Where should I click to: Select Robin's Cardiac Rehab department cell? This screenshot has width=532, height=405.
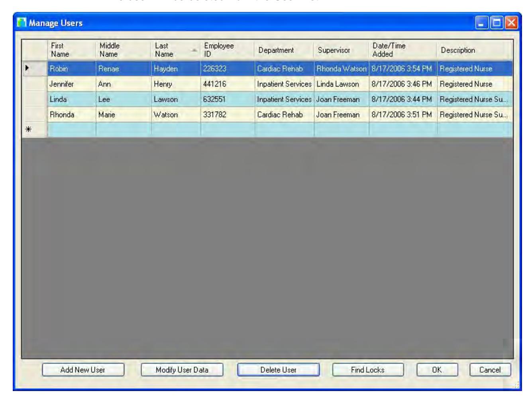[285, 69]
